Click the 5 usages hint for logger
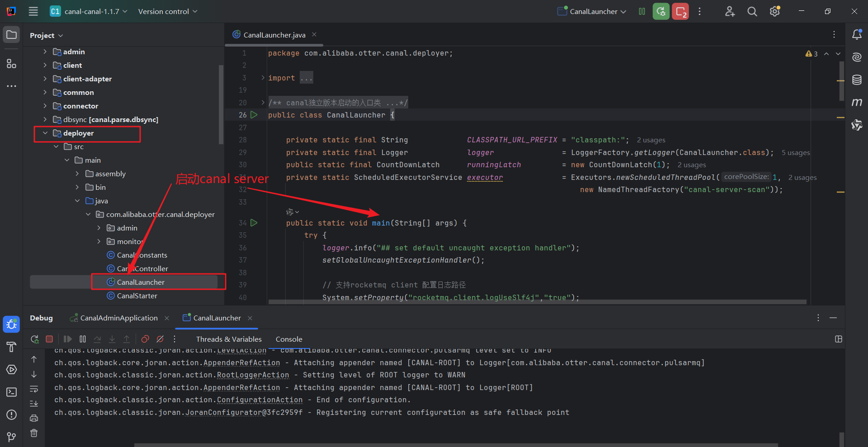This screenshot has height=447, width=868. (x=796, y=153)
